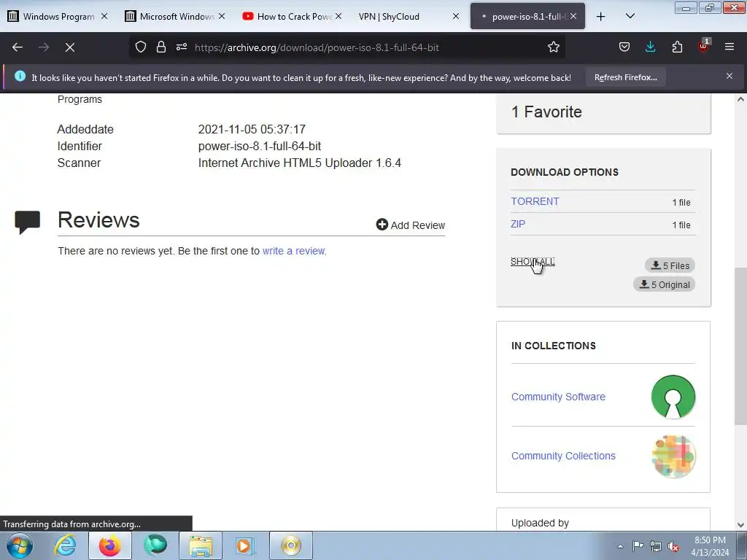The image size is (747, 560).
Task: Open the Firefox downloads panel
Action: tap(650, 47)
